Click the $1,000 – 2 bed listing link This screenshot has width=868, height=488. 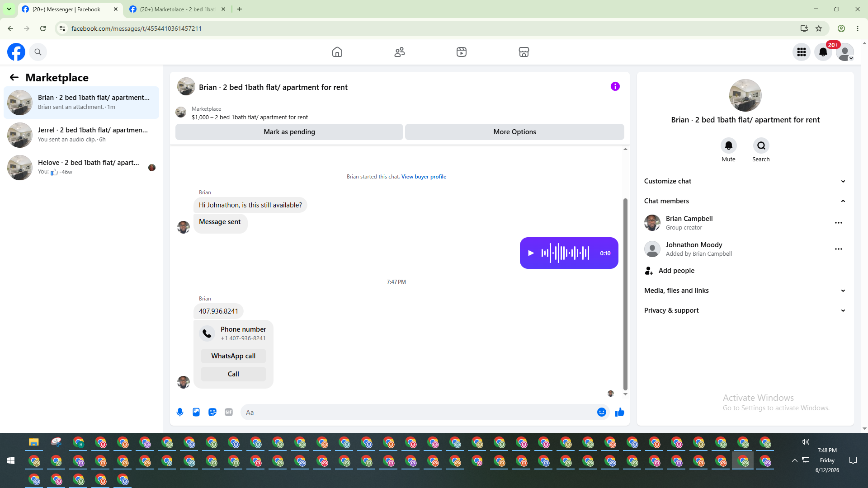pos(250,117)
